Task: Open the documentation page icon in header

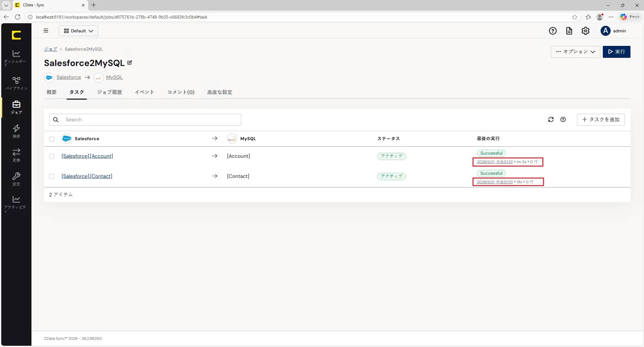Action: pos(569,31)
